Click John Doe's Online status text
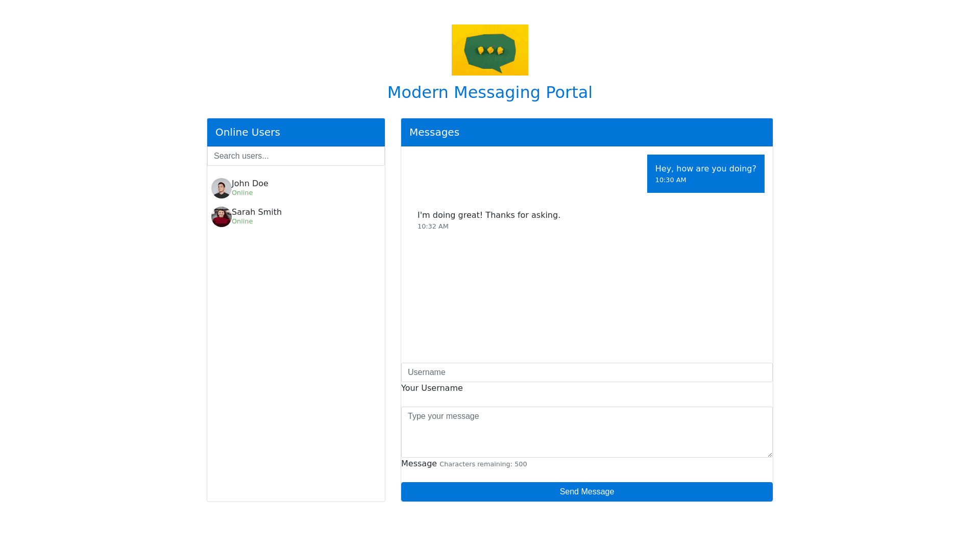 (242, 193)
